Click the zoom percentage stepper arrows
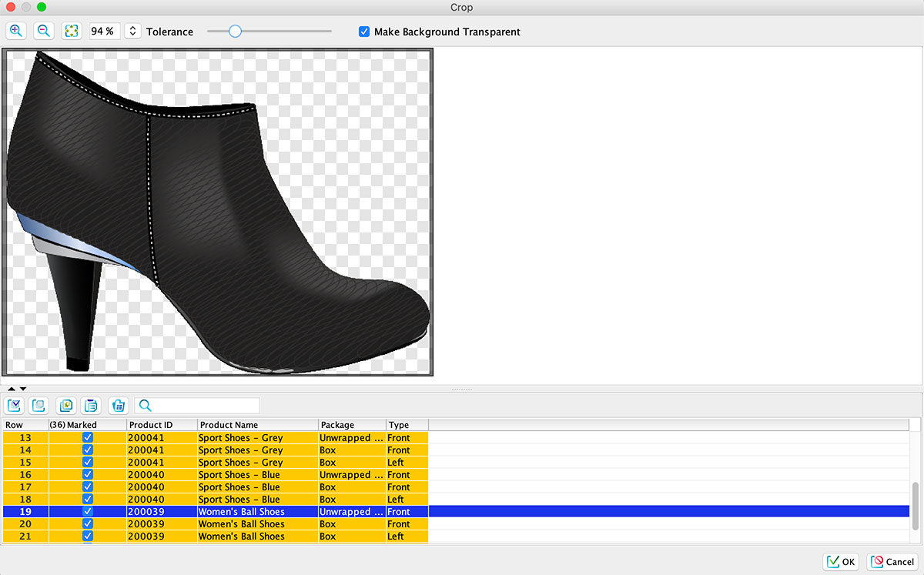 132,32
